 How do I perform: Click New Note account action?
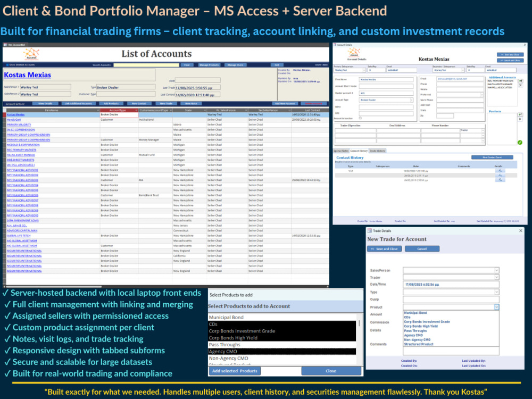191,104
